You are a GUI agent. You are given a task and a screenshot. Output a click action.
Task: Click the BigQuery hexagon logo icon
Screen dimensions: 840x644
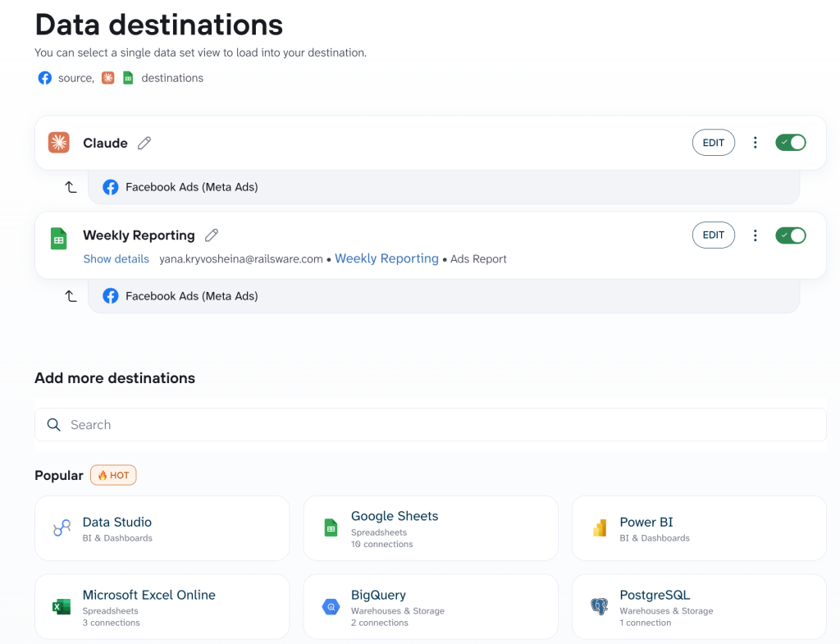click(331, 607)
